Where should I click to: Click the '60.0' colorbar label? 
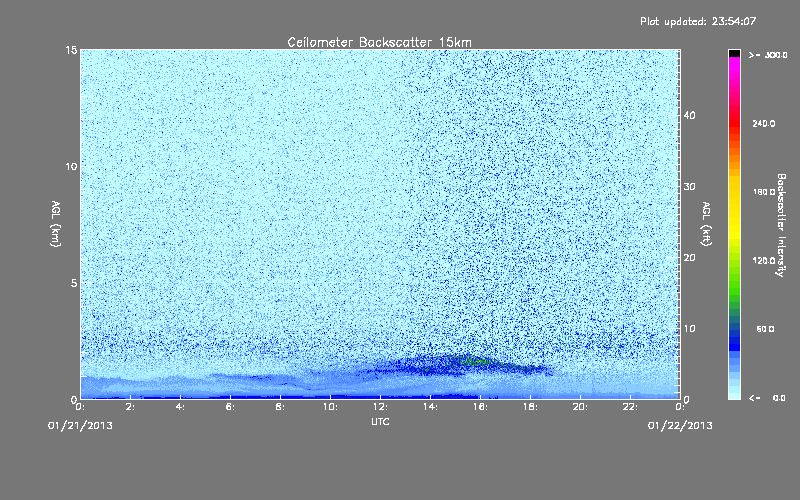pos(765,329)
